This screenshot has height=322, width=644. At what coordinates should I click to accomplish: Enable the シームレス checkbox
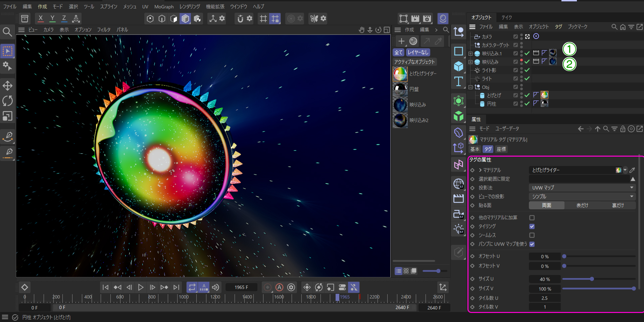[532, 235]
